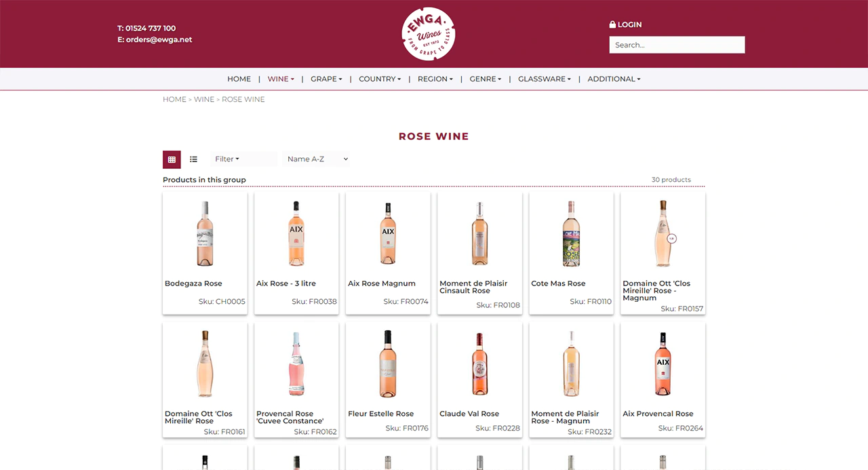This screenshot has height=470, width=868.
Task: Click the Aix Provencal Rose title
Action: (658, 414)
